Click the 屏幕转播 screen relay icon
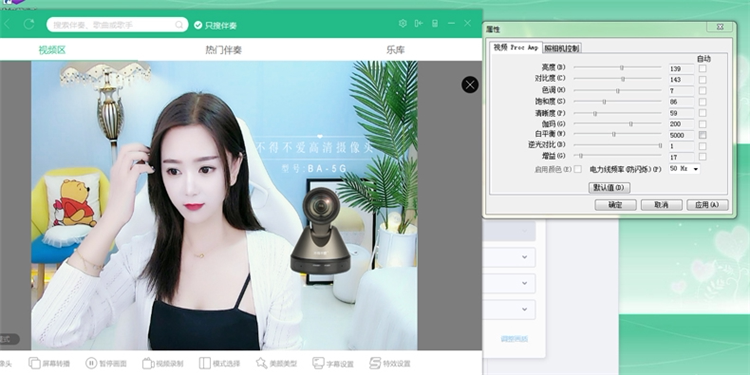 [34, 363]
